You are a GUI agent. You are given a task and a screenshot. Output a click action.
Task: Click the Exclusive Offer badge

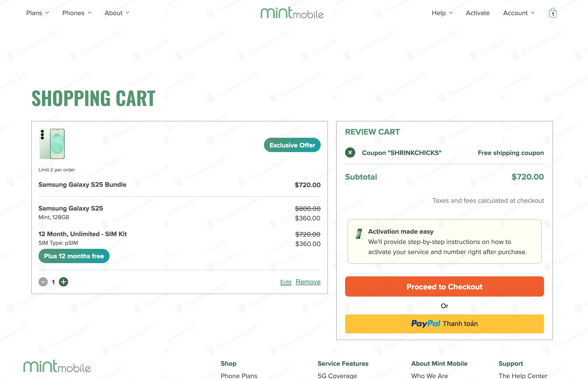point(292,145)
